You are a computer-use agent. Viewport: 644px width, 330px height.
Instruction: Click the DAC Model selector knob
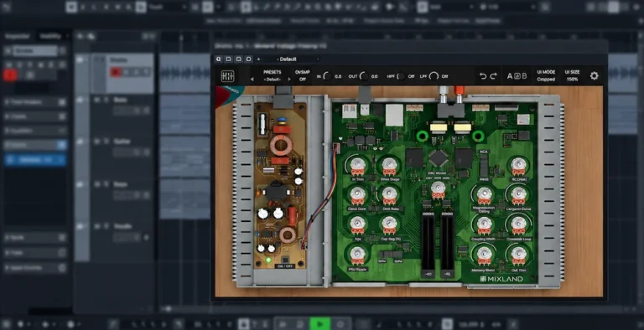(439, 188)
